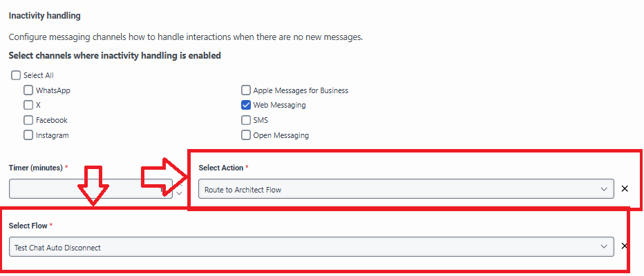644x276 pixels.
Task: Enable Instagram channel checkbox
Action: coord(28,135)
